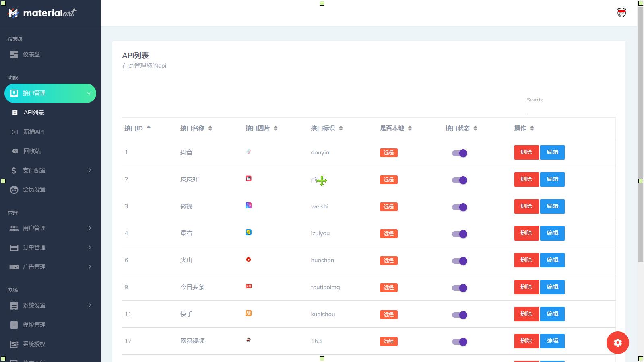Image resolution: width=644 pixels, height=362 pixels.
Task: Expand the 用户管理 submenu
Action: pyautogui.click(x=50, y=228)
